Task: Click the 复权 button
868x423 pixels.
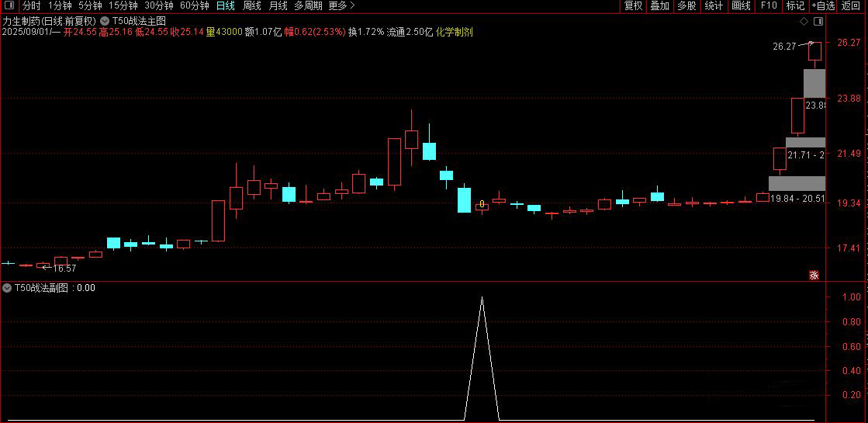Action: coord(633,6)
